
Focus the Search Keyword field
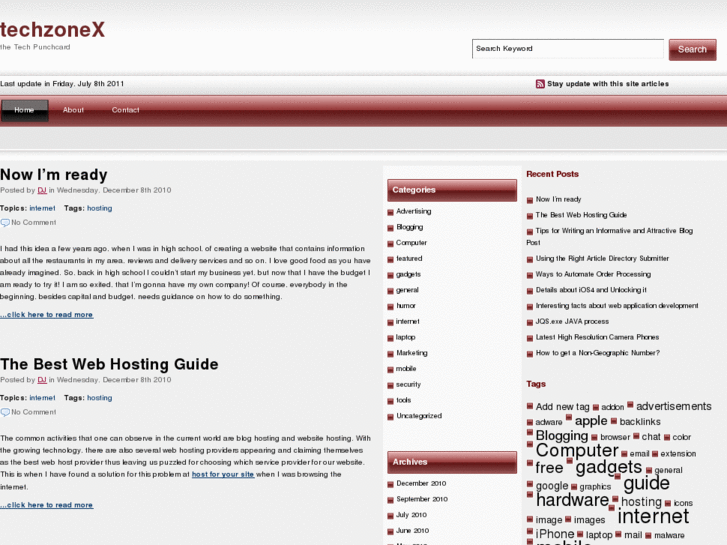[568, 49]
